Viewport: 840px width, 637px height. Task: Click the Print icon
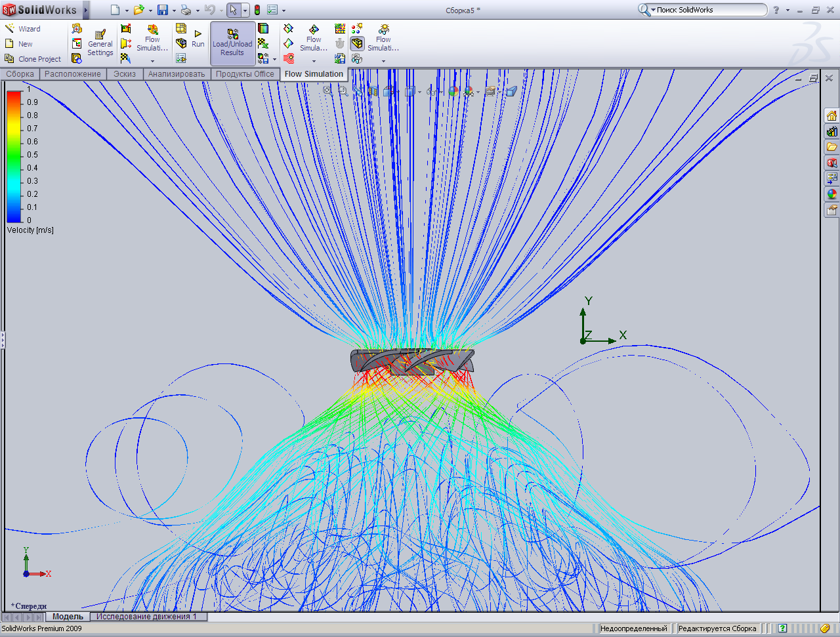186,10
